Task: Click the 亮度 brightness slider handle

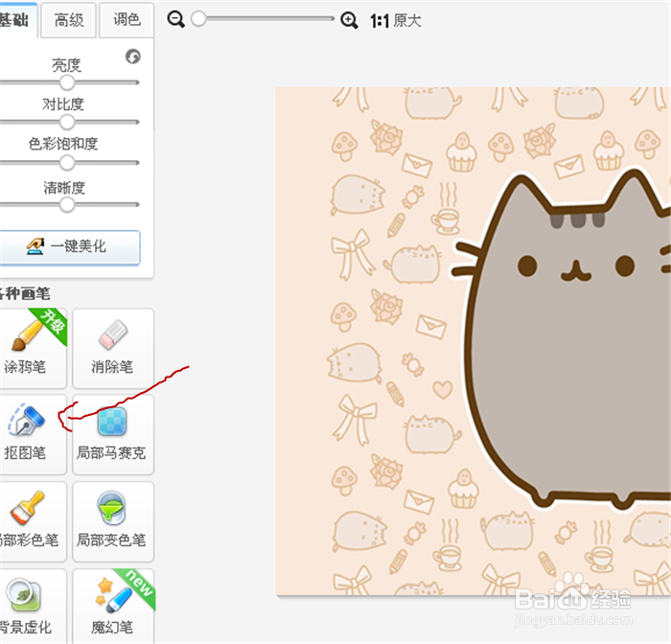Action: point(67,82)
